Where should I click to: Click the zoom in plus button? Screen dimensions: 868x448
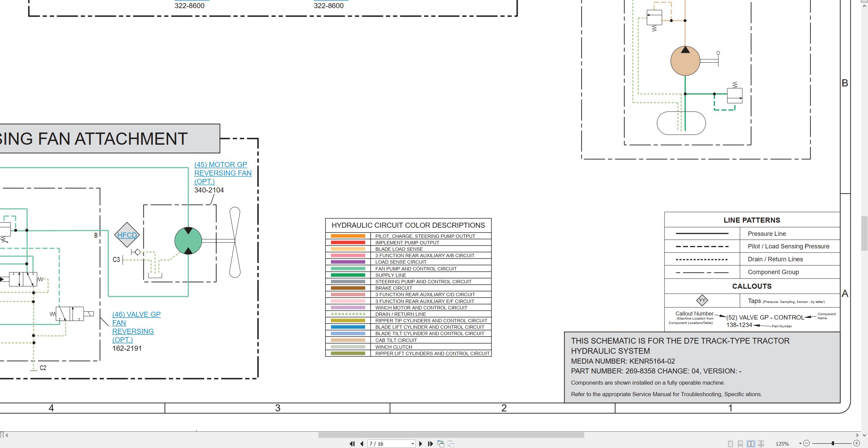[856, 443]
